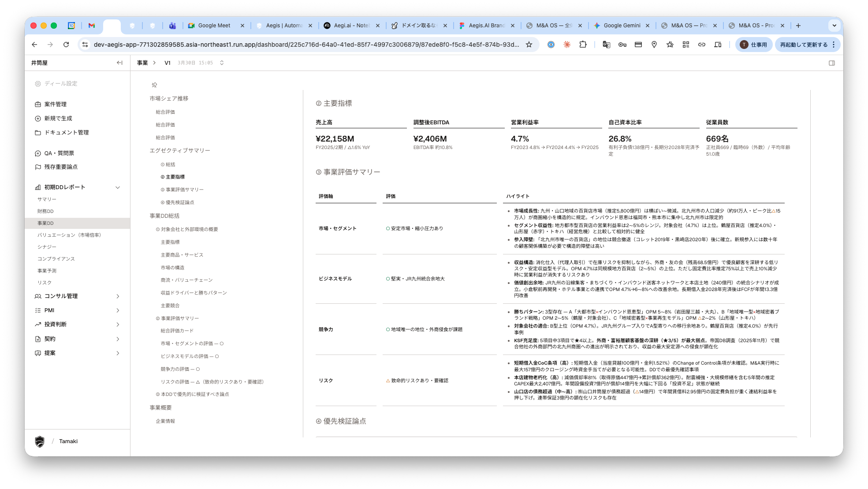Screen dimensions: 868x489
Task: Click the 再起動して更新する button
Action: click(x=803, y=45)
